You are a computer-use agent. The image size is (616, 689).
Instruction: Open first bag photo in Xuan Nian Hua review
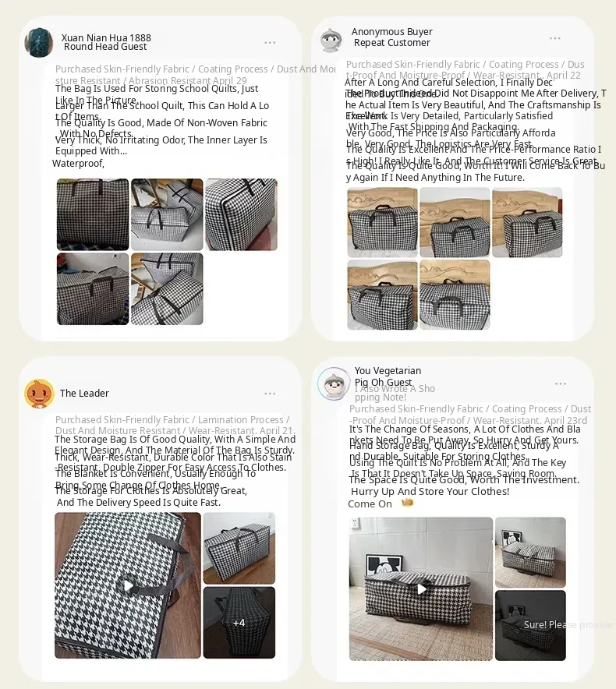pyautogui.click(x=93, y=214)
